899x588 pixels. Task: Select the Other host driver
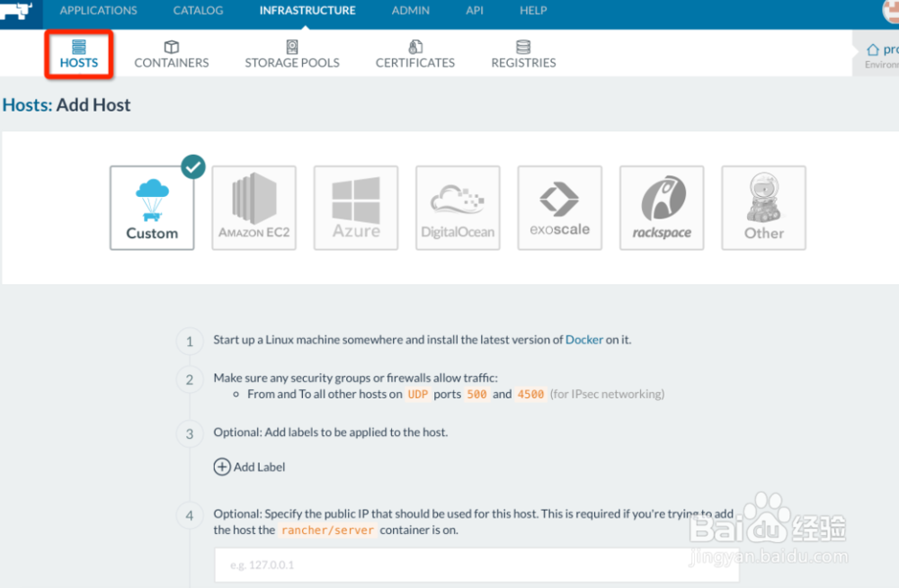pos(763,208)
